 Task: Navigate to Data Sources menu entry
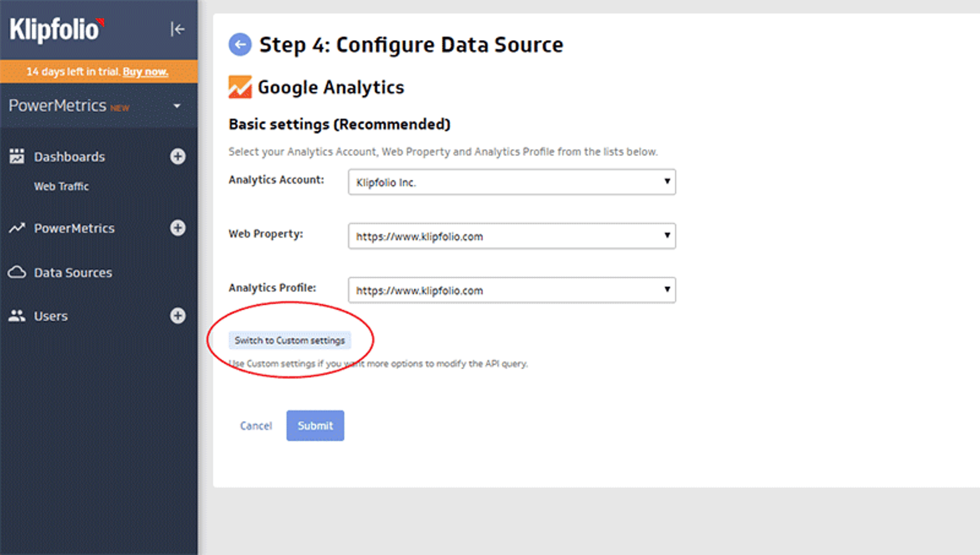coord(72,272)
